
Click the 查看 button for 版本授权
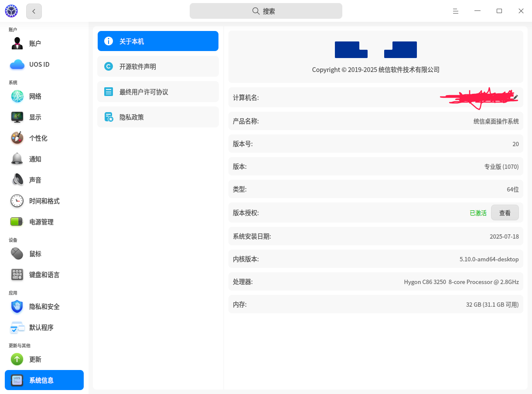(505, 213)
